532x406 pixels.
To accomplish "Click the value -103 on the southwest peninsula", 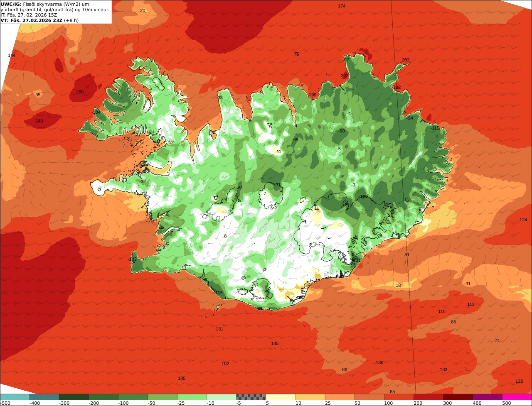I will 132,259.
